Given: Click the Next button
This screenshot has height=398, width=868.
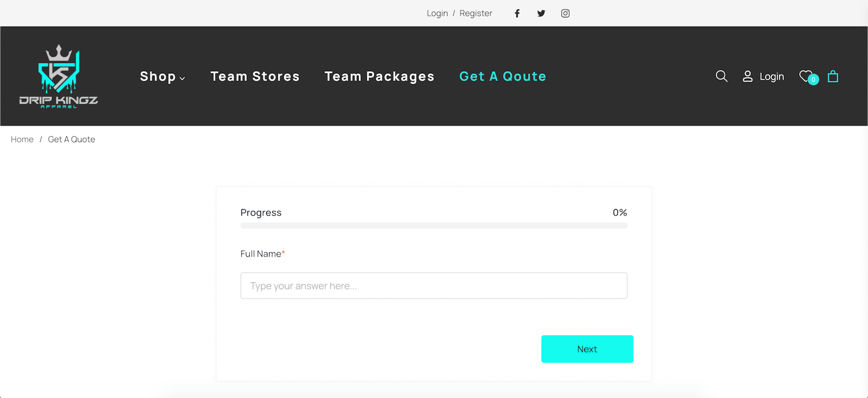Looking at the screenshot, I should [x=587, y=349].
